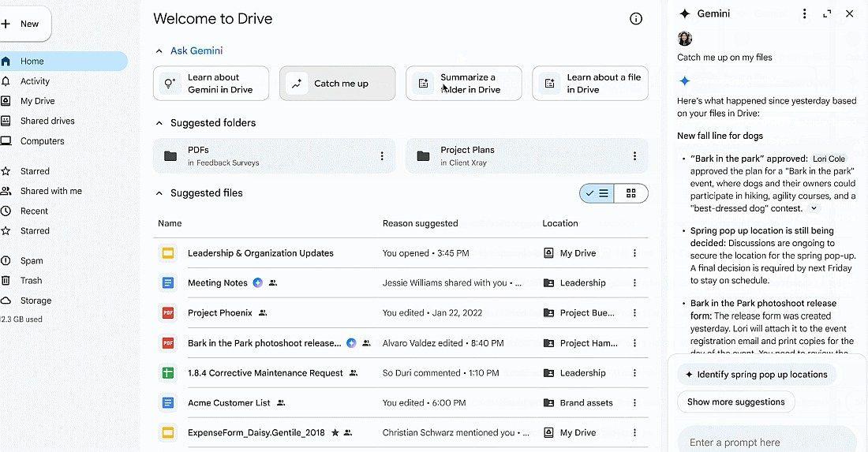868x452 pixels.
Task: Open My Drive in the sidebar
Action: pos(38,101)
